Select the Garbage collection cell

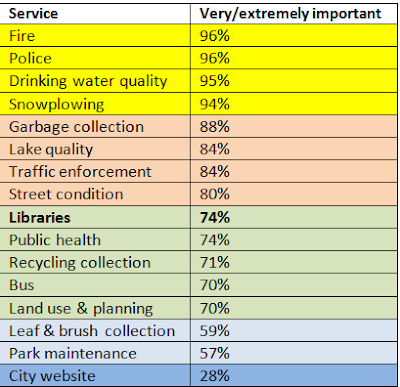(x=95, y=126)
